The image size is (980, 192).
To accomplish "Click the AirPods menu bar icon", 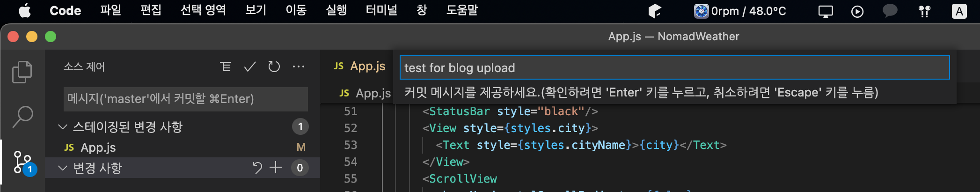I will [924, 11].
